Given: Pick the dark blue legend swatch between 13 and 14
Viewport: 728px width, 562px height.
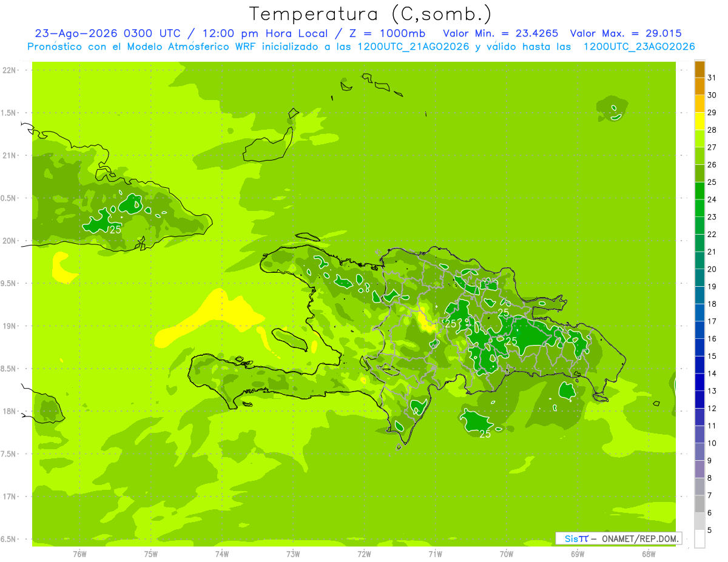Looking at the screenshot, I should point(699,382).
